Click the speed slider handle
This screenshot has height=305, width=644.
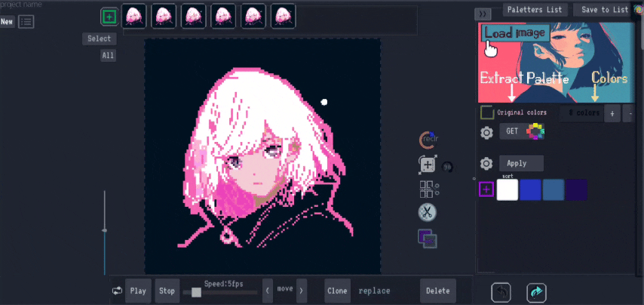point(196,292)
